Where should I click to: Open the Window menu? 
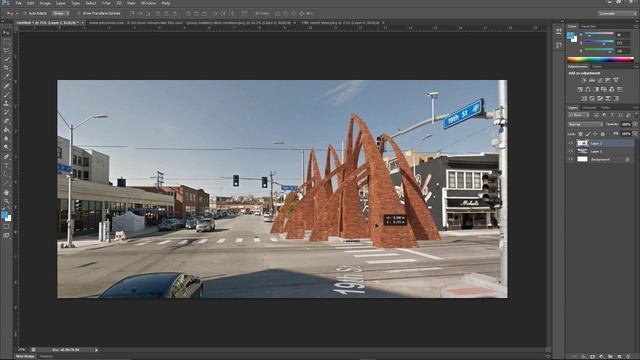click(148, 3)
